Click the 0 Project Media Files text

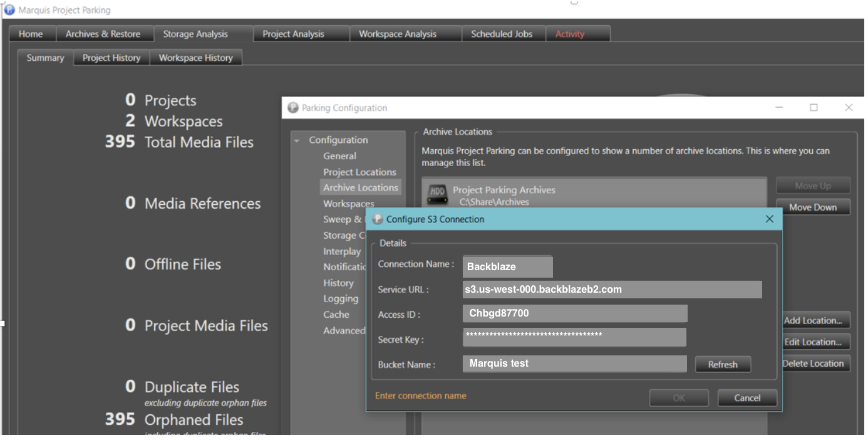(x=197, y=325)
